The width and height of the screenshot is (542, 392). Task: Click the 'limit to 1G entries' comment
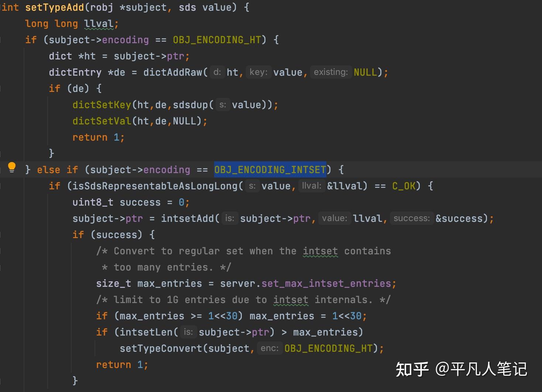tap(243, 300)
